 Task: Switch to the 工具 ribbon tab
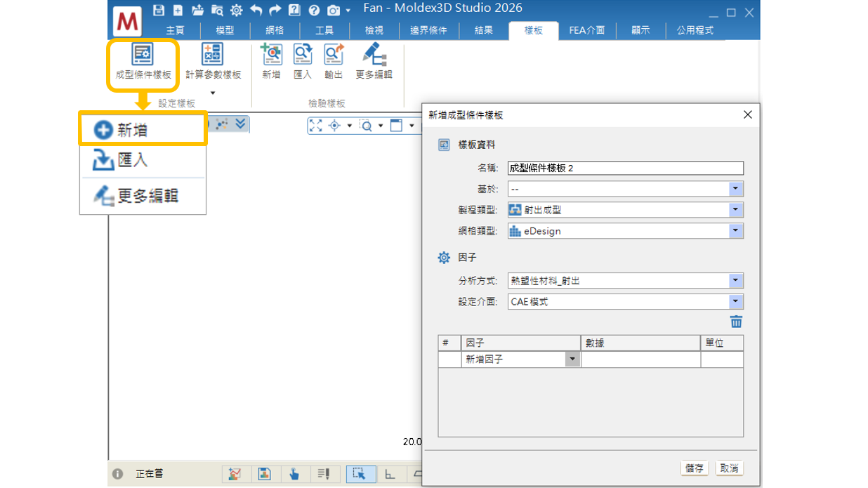[324, 30]
